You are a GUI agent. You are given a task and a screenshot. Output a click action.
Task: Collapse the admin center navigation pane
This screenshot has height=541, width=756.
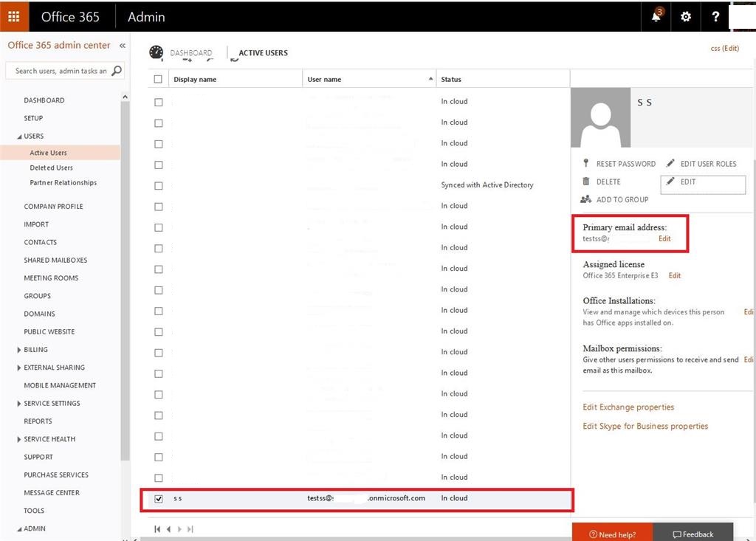click(x=123, y=45)
